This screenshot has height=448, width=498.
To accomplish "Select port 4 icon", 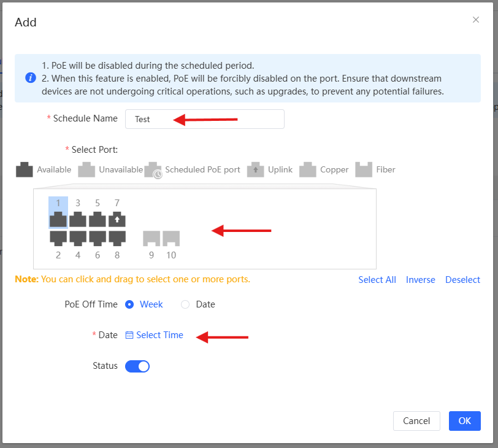I will tap(78, 237).
